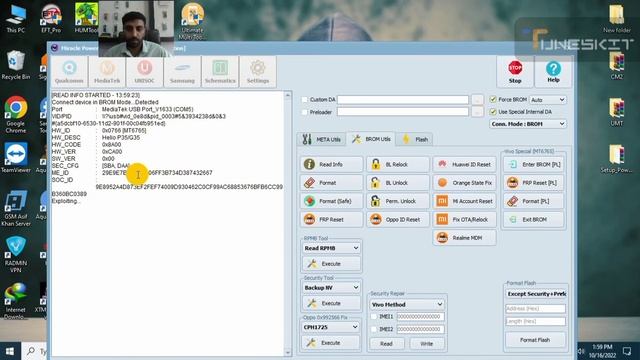Click Preloader path field
This screenshot has height=360, width=640.
coord(403,112)
